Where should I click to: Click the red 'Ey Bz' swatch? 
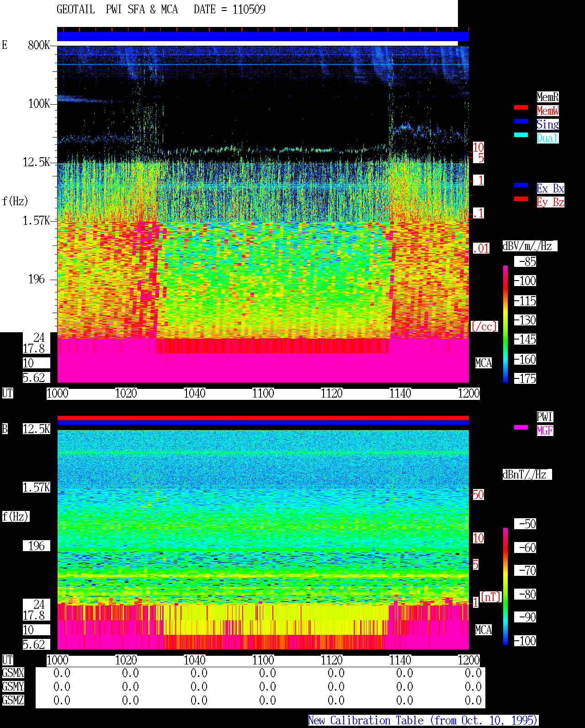(x=521, y=199)
